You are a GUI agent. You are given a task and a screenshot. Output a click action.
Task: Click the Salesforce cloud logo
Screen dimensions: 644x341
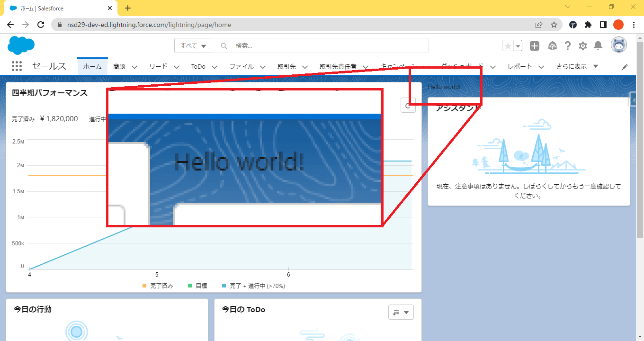(x=21, y=45)
